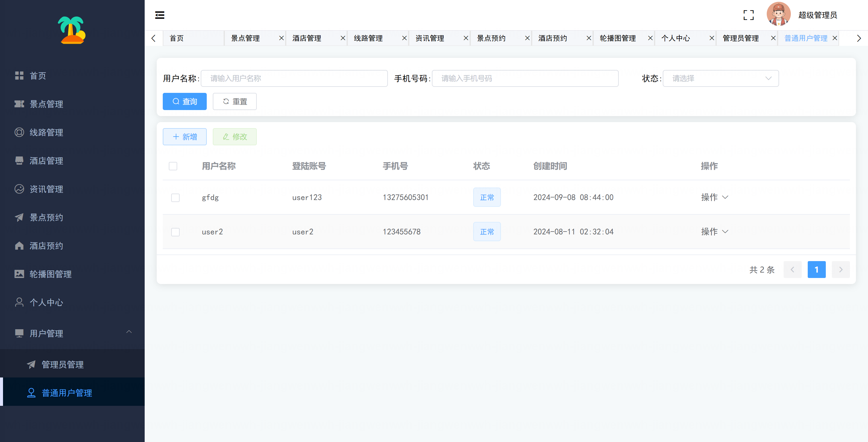
Task: Select all rows with header checkbox
Action: coord(173,166)
